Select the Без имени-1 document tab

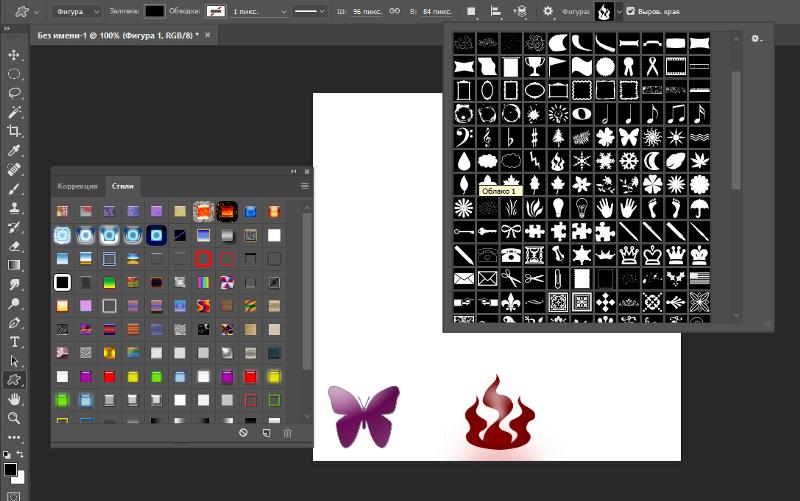tap(118, 35)
